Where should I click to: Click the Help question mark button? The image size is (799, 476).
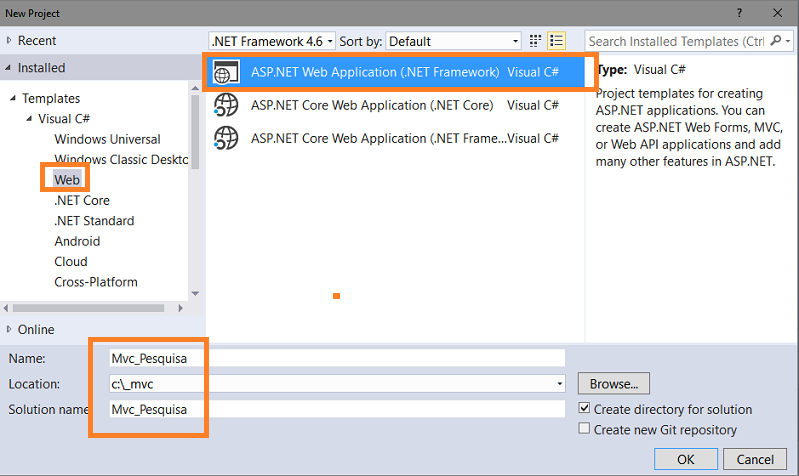(739, 13)
